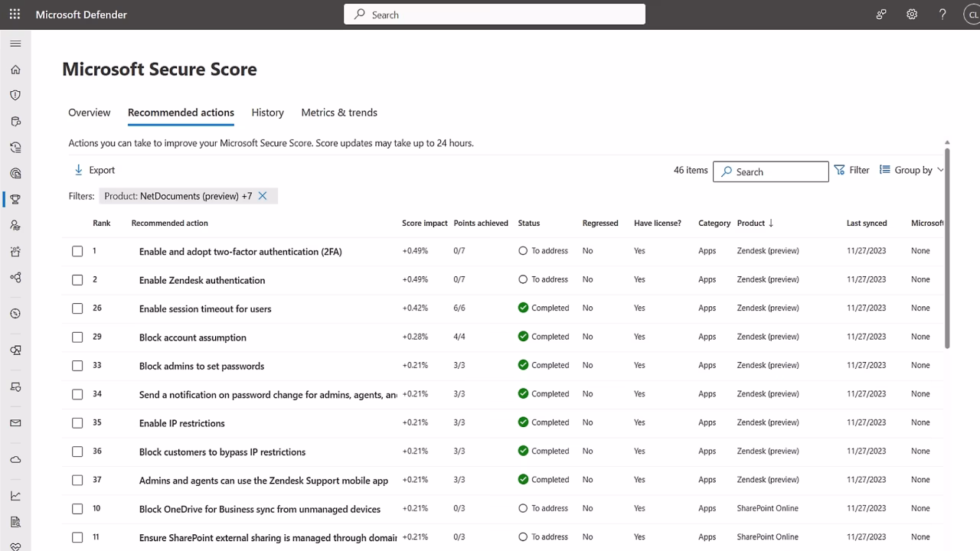Open the heart health icon in sidebar
Viewport: 980px width, 551px height.
[x=15, y=546]
